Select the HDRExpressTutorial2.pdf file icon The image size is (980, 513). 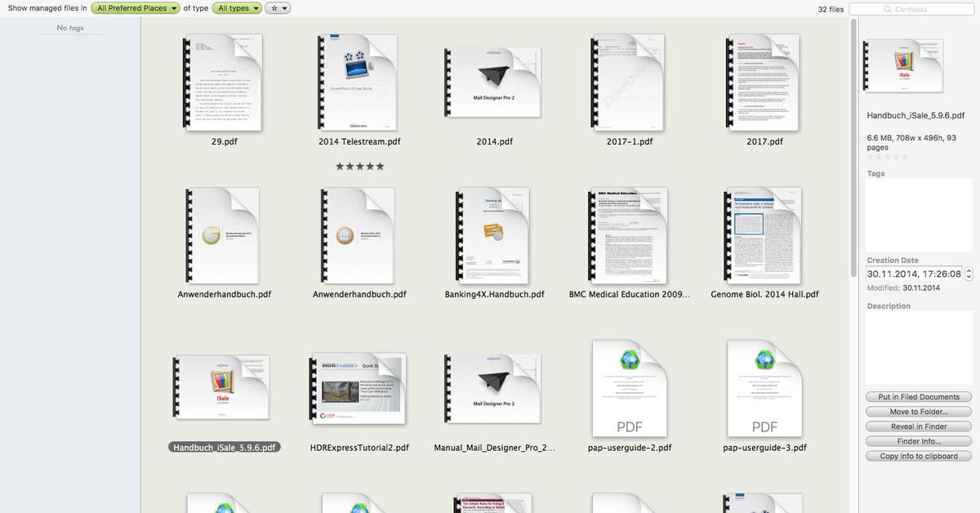[359, 389]
